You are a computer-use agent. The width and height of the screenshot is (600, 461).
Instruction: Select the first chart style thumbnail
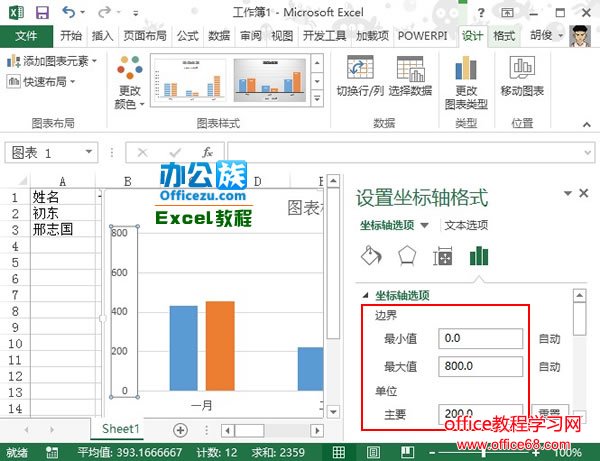190,80
